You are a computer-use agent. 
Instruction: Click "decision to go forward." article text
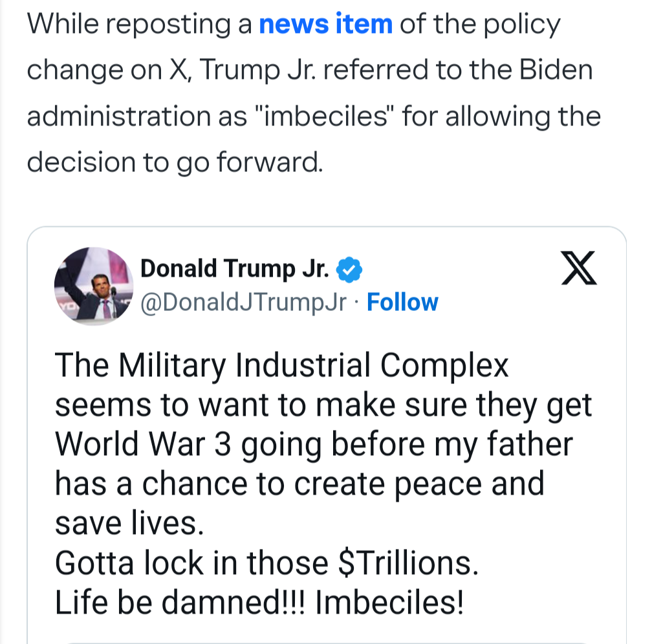point(174,163)
